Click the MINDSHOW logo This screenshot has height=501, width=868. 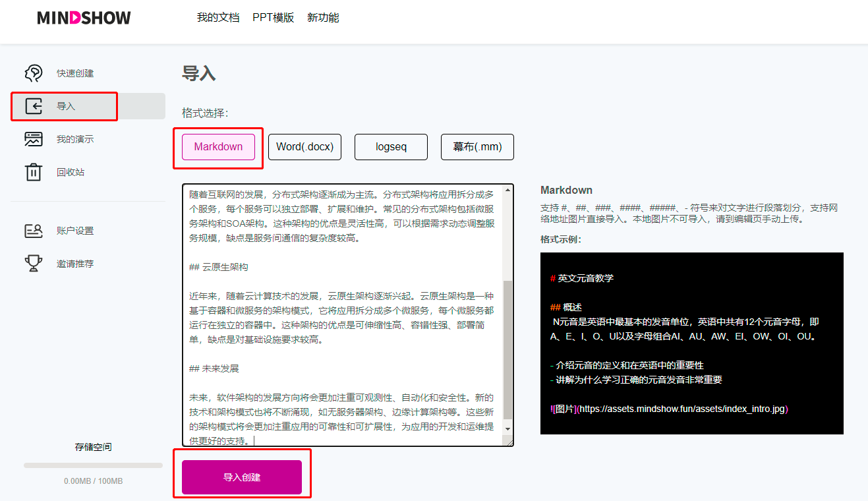click(x=84, y=18)
